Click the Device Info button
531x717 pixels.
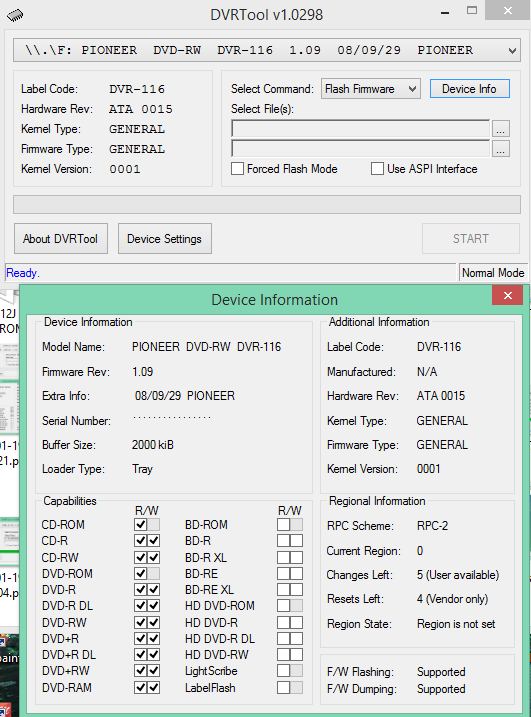pyautogui.click(x=469, y=89)
